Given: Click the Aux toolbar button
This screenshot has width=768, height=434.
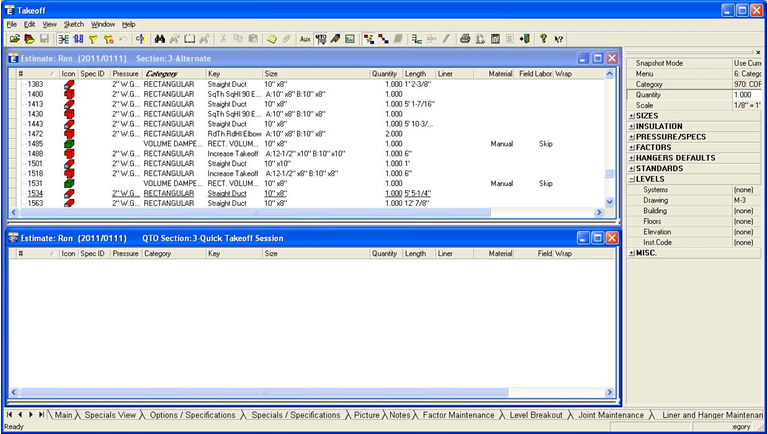Looking at the screenshot, I should (x=305, y=39).
